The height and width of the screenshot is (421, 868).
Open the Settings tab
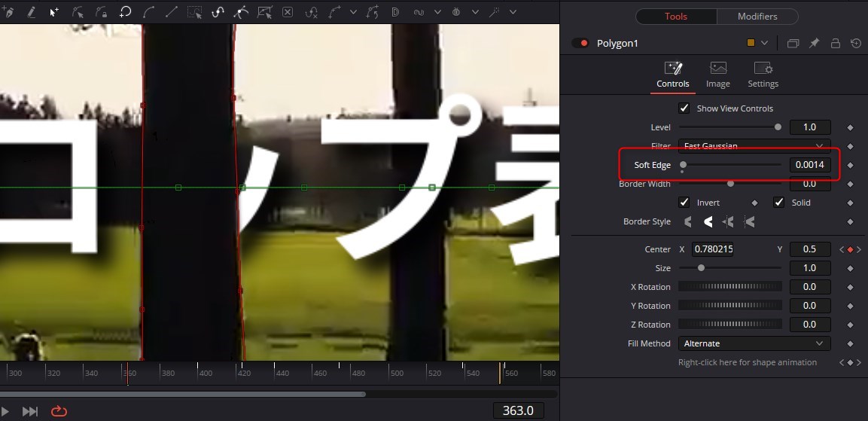point(763,75)
